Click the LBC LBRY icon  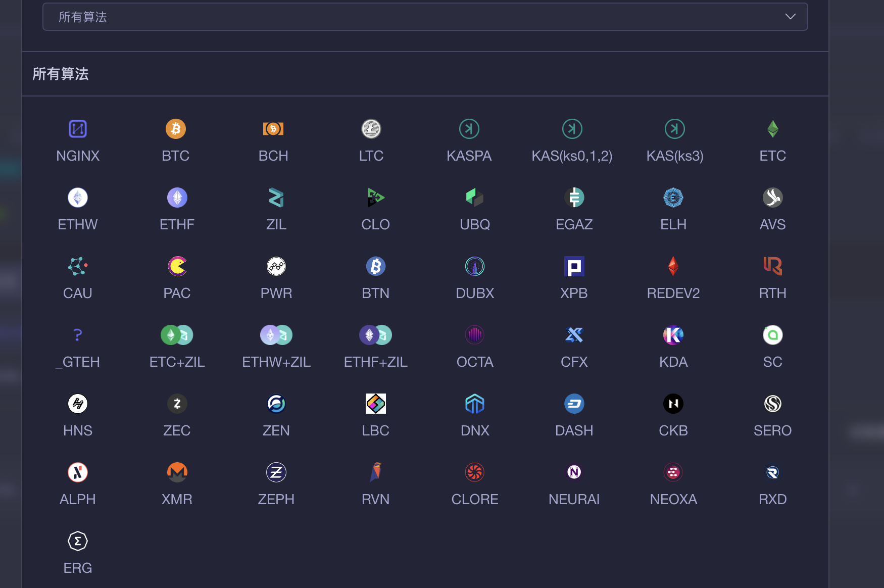[376, 404]
